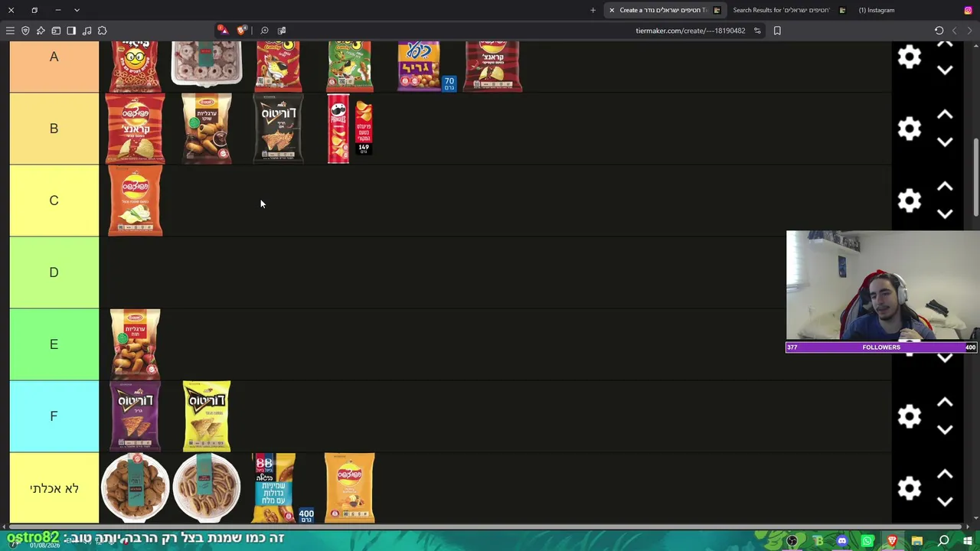Click the orange tier A label
The height and width of the screenshot is (551, 980).
pyautogui.click(x=54, y=67)
